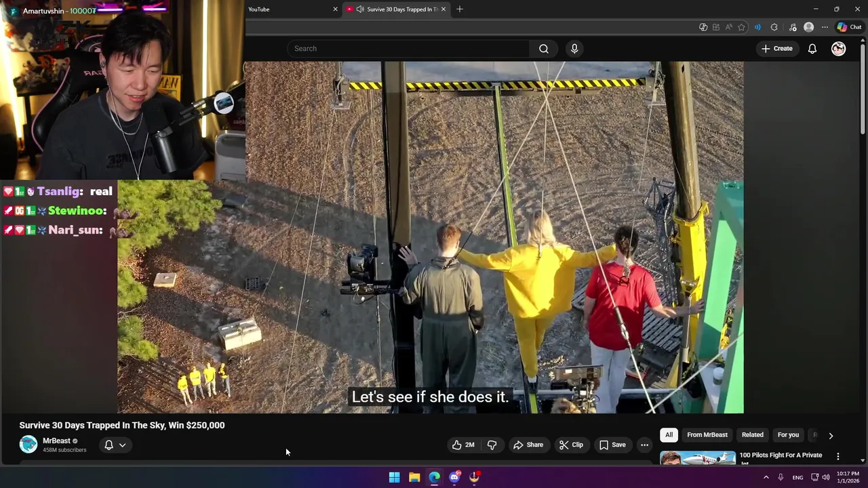This screenshot has height=488, width=868.
Task: Activate Read aloud icon in address bar
Action: [x=728, y=27]
